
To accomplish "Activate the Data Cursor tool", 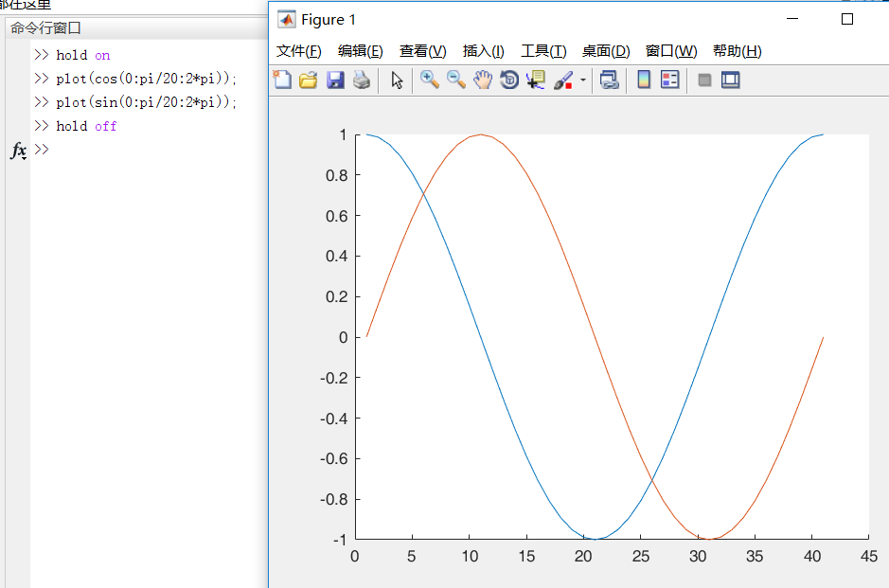I will point(535,80).
